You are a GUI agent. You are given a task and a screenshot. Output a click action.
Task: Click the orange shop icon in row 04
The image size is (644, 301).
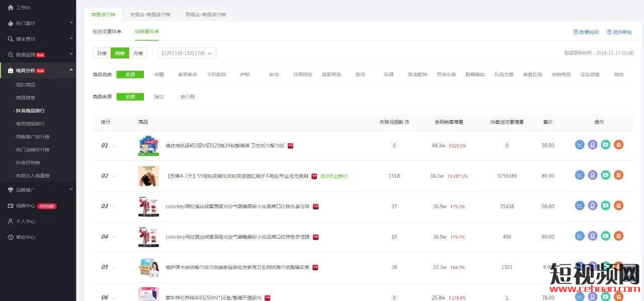619,236
